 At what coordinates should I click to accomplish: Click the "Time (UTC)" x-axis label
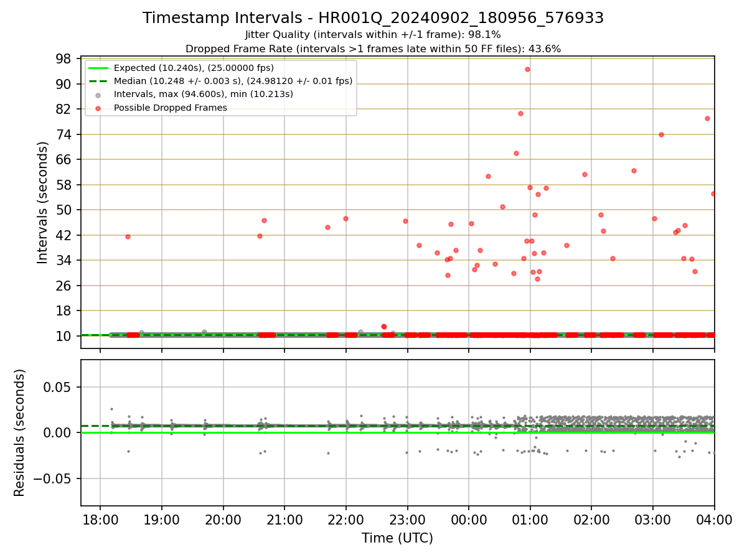point(397,538)
